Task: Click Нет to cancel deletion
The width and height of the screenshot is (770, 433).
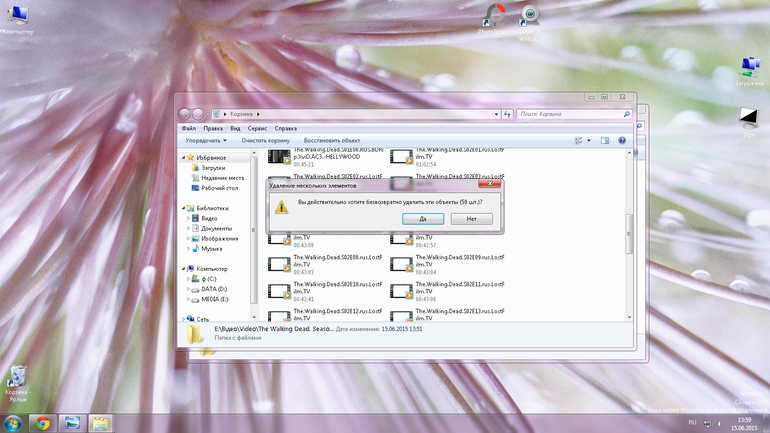Action: pyautogui.click(x=471, y=218)
